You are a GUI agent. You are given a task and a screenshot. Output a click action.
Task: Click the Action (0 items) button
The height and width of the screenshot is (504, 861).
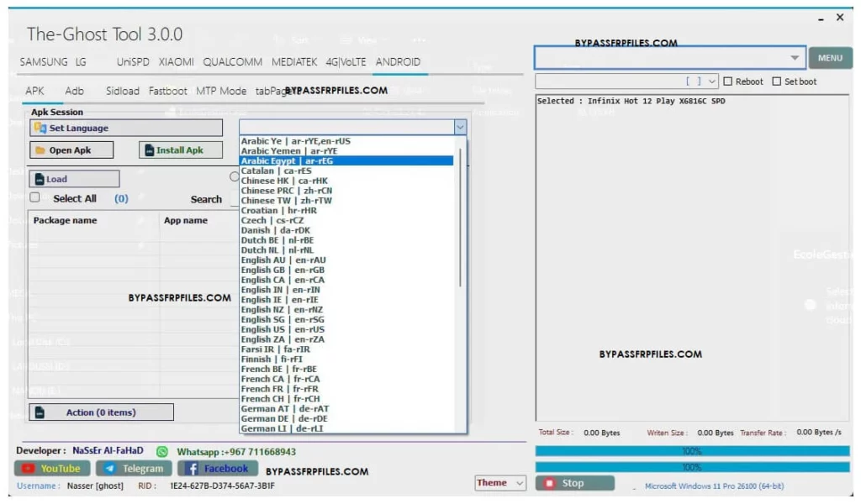tap(101, 412)
